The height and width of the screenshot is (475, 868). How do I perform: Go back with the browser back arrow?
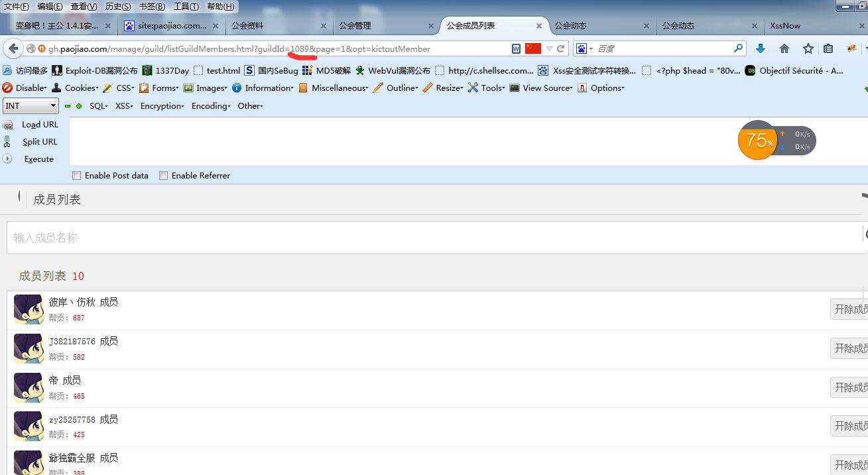13,48
